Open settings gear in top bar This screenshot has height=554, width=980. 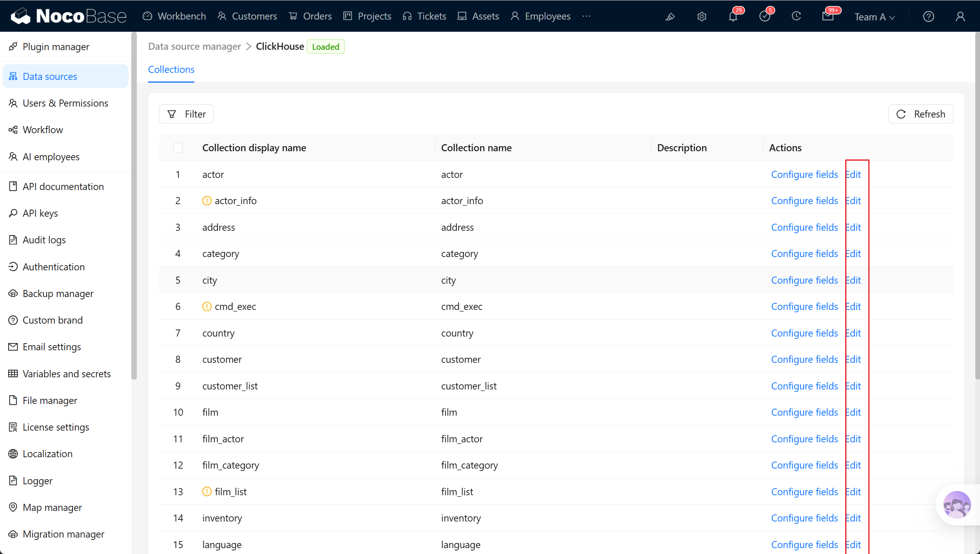pos(701,16)
